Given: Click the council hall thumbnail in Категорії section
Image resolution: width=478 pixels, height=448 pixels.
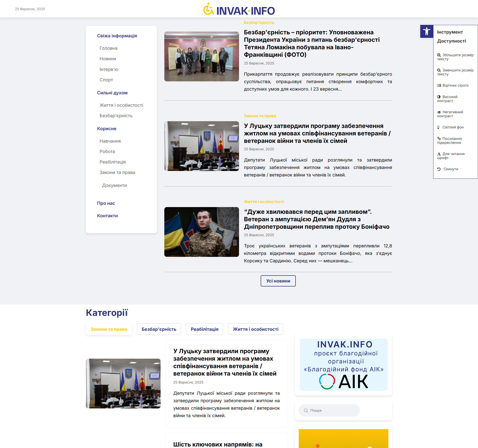Looking at the screenshot, I should click(123, 384).
